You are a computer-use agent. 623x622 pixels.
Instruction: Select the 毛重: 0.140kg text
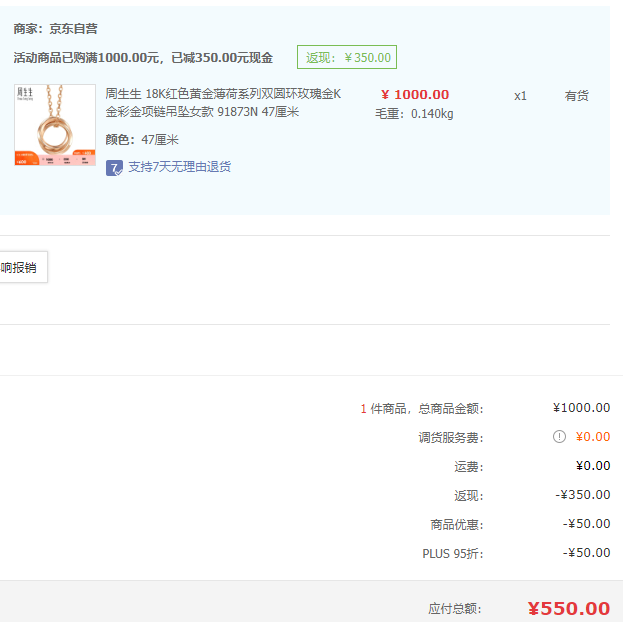[414, 114]
